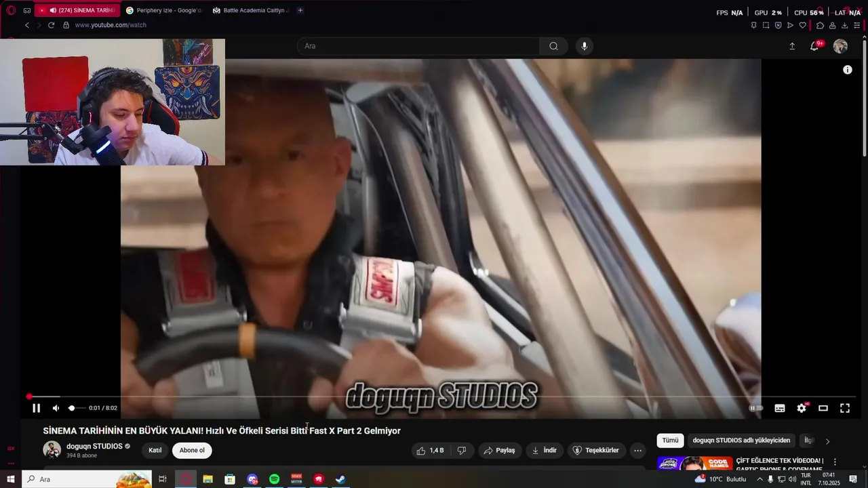Go forward in browser history

tap(39, 25)
